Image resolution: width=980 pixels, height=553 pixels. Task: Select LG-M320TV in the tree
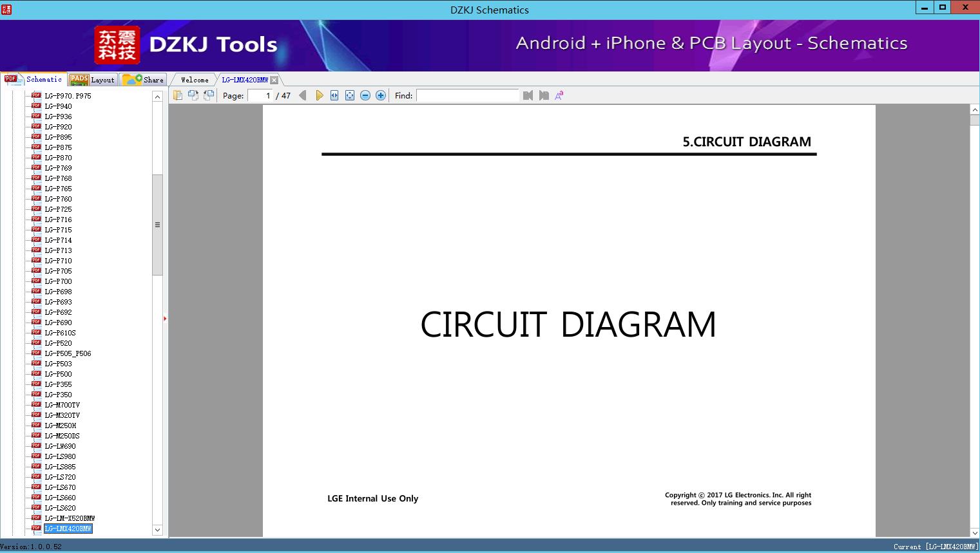(62, 415)
